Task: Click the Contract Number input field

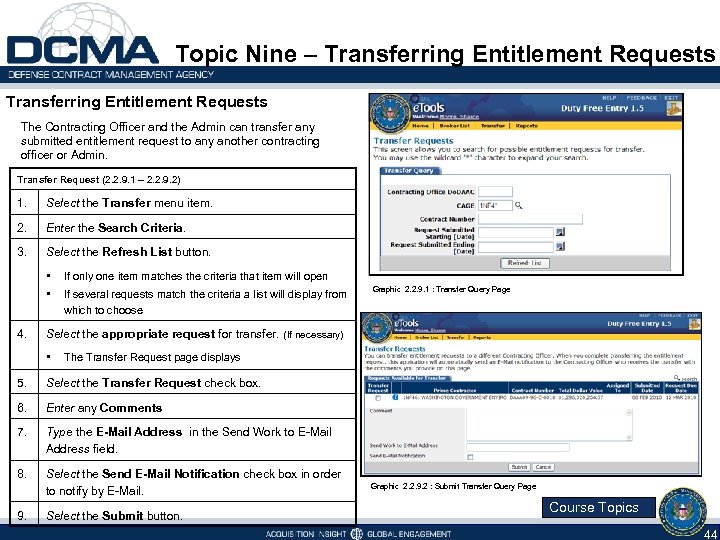Action: (530, 219)
